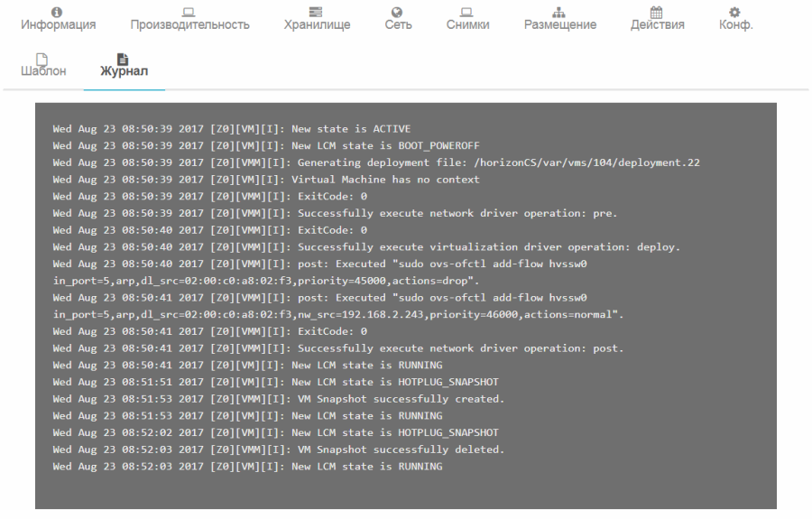Click the laptop icon above Снимки
Viewport: 812px width, 519px height.
click(x=467, y=12)
